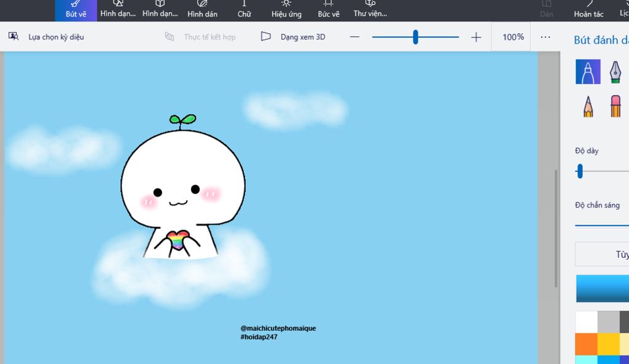Pick the orange color swatch
This screenshot has width=629, height=364.
pos(586,344)
